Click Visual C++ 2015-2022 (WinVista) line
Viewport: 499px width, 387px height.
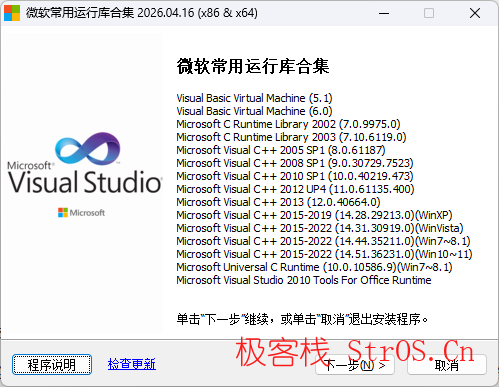(x=320, y=228)
